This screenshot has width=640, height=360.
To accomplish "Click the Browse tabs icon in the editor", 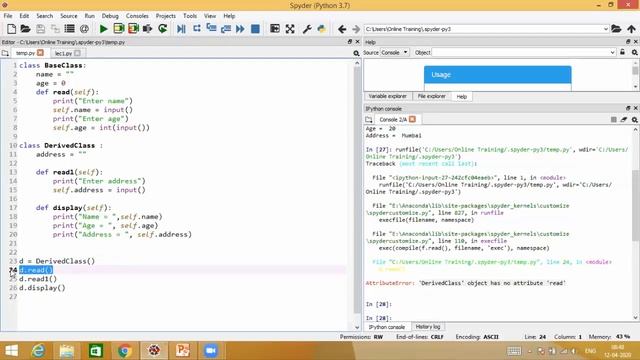I will (5, 53).
